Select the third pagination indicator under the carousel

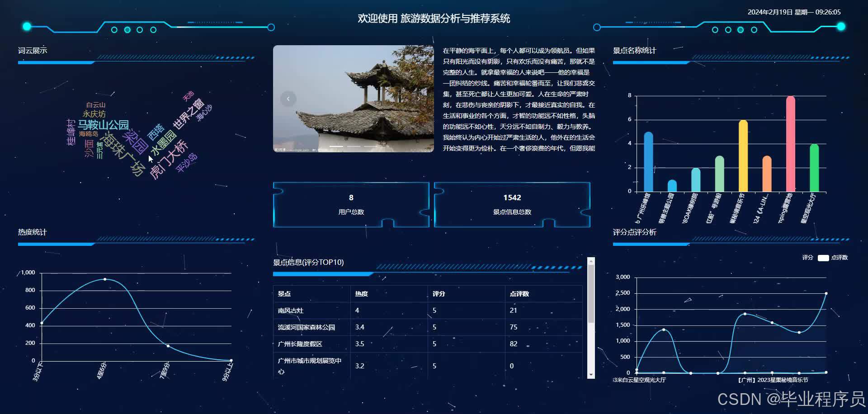coord(371,146)
